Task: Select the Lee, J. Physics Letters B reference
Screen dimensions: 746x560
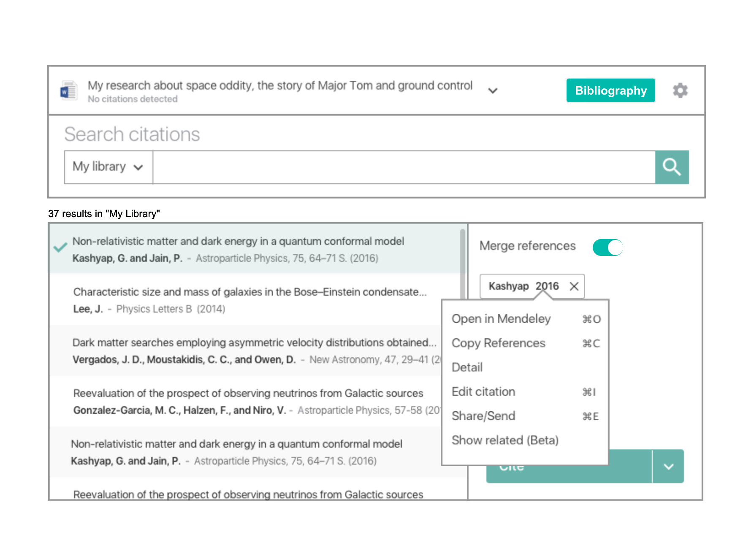Action: click(249, 300)
